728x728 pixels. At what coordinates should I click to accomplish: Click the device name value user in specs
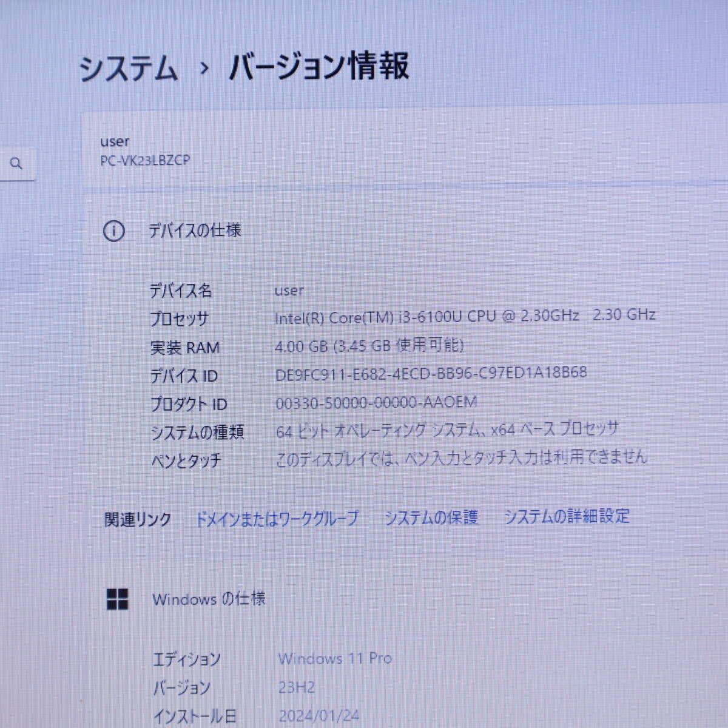[289, 291]
